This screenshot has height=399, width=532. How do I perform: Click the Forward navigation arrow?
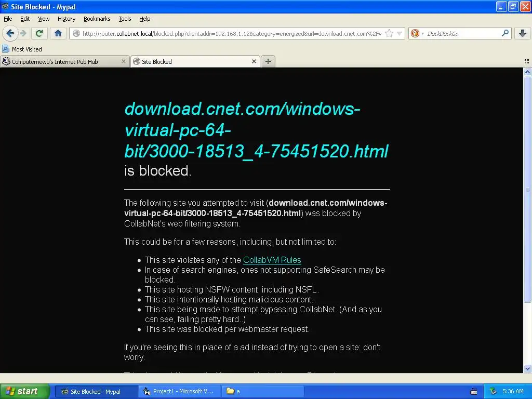[23, 33]
